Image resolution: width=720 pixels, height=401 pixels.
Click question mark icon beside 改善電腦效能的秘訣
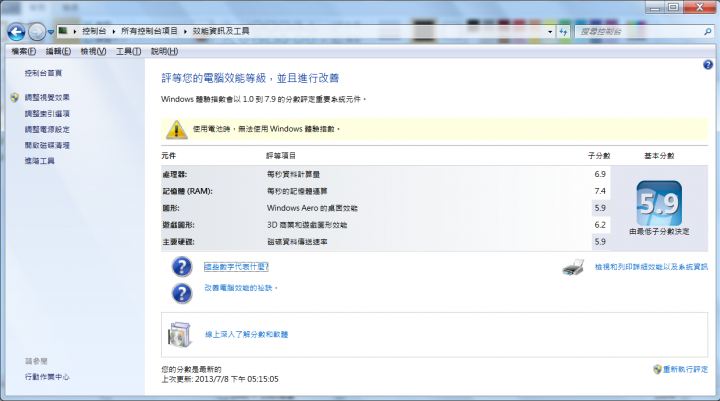182,294
